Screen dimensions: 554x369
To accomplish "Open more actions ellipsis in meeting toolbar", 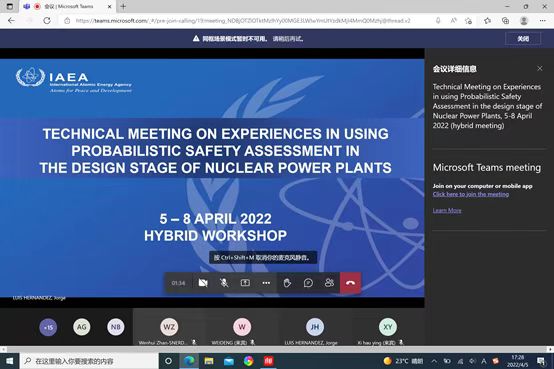I will (266, 283).
